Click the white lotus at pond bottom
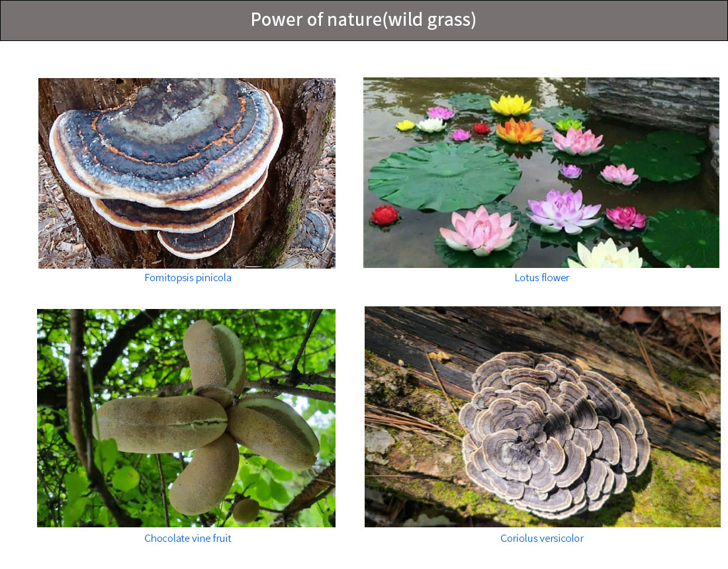This screenshot has height=569, width=728. pos(606,255)
